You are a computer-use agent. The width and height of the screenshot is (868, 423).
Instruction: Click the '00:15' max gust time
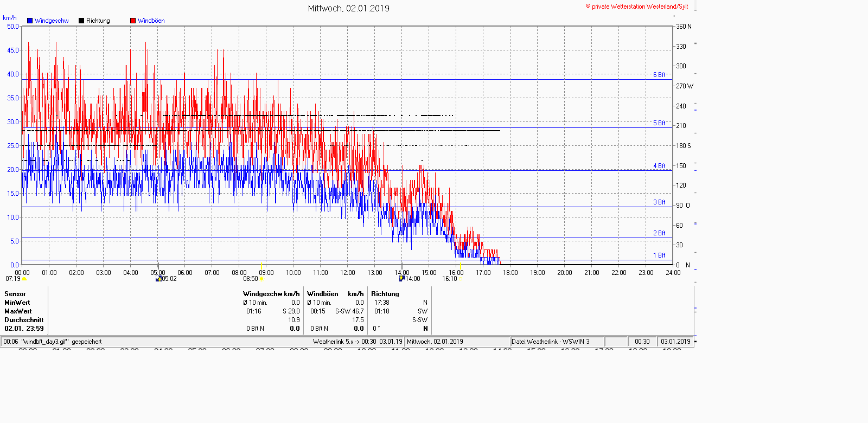(x=318, y=311)
